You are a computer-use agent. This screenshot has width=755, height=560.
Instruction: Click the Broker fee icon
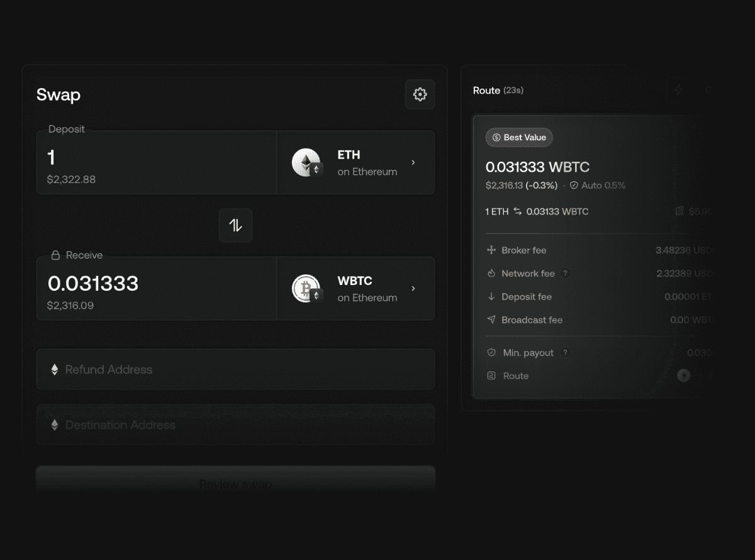(491, 250)
